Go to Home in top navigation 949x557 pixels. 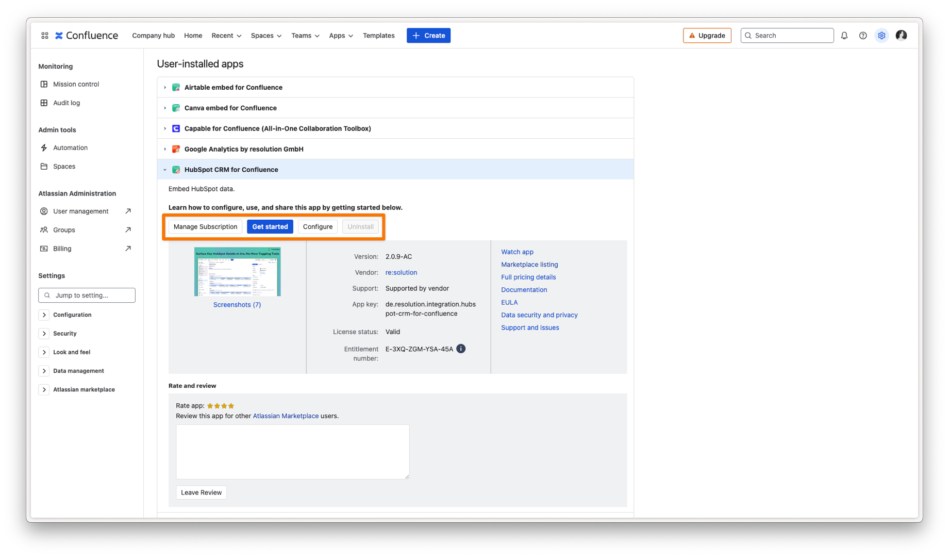click(193, 36)
